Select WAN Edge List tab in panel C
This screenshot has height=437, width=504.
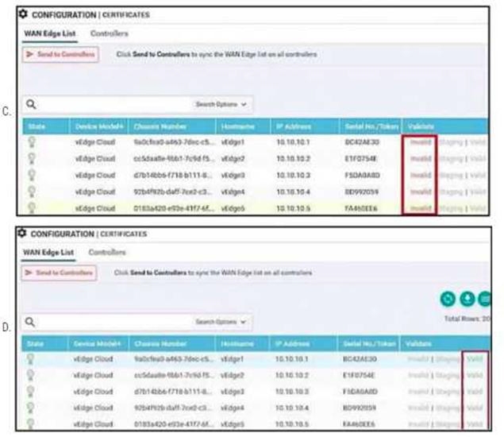pos(50,33)
